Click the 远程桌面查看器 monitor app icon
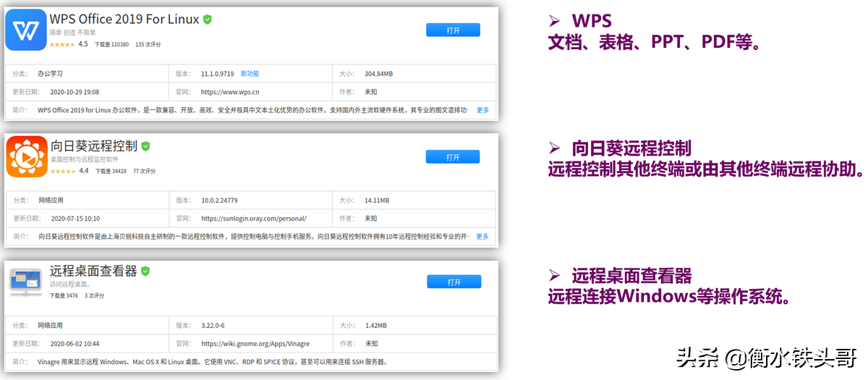Image resolution: width=868 pixels, height=380 pixels. 26,283
